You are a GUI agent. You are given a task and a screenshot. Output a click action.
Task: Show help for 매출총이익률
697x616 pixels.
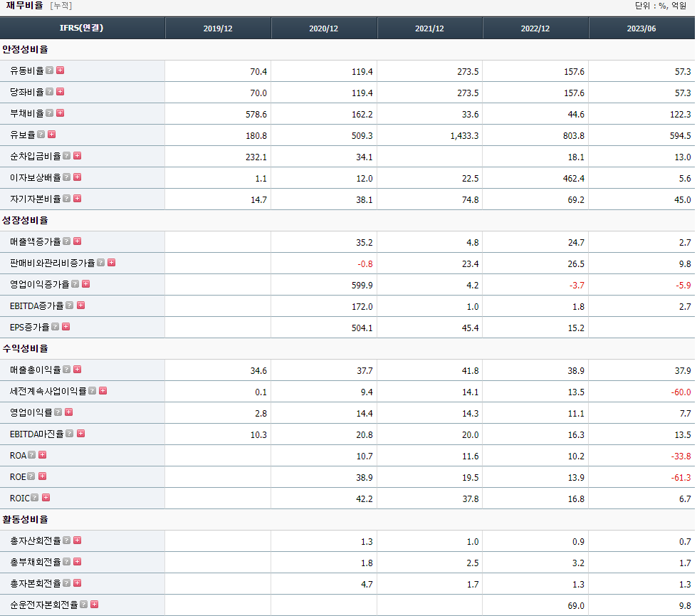click(x=67, y=369)
